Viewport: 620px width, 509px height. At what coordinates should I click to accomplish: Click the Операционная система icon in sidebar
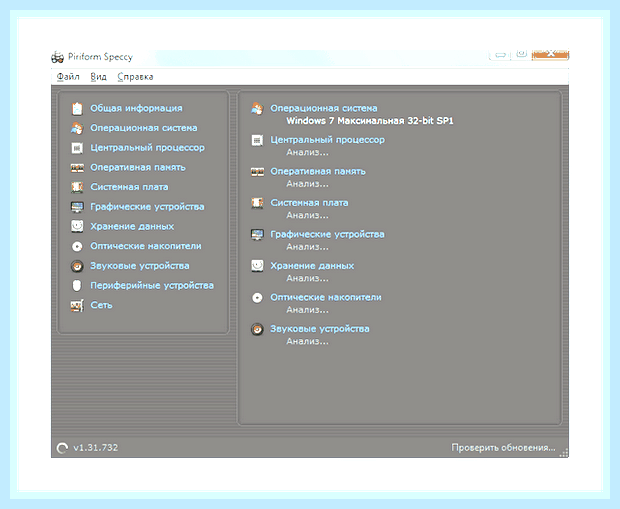[77, 128]
